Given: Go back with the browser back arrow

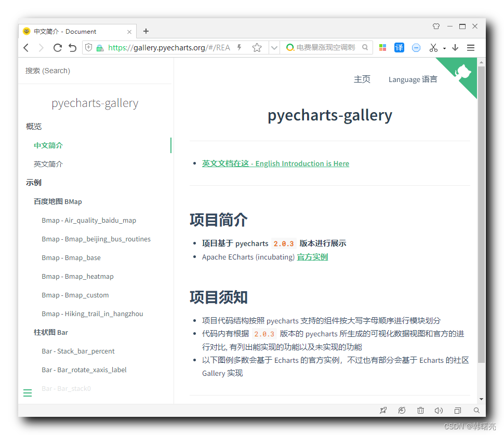Looking at the screenshot, I should (x=26, y=48).
